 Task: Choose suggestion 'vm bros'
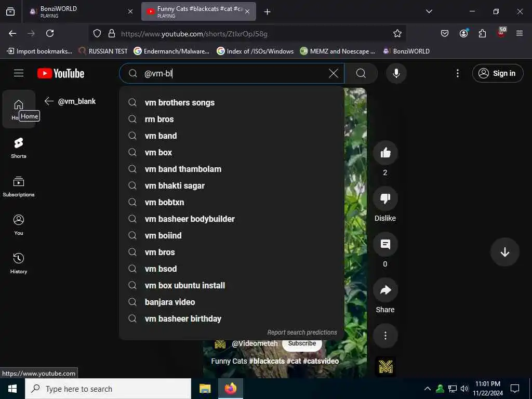(x=231, y=252)
